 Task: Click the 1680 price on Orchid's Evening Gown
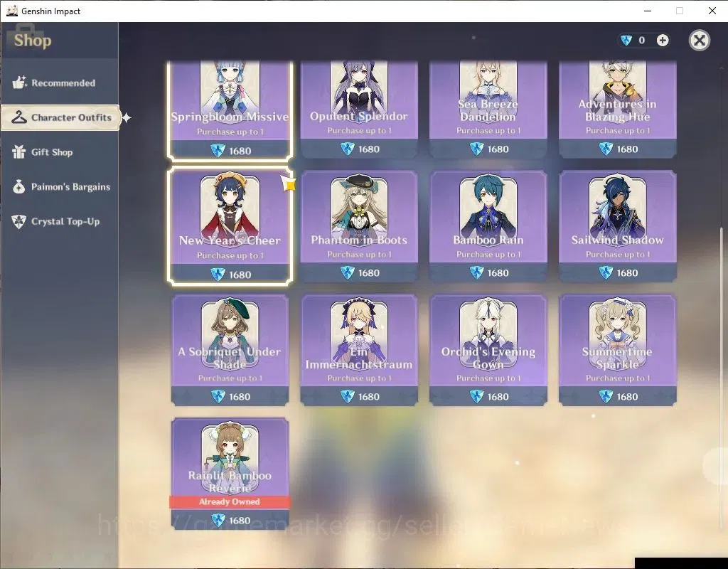[x=498, y=397]
